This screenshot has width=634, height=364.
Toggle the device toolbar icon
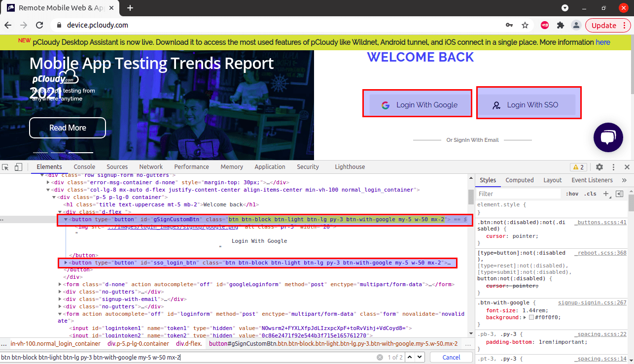tap(18, 167)
